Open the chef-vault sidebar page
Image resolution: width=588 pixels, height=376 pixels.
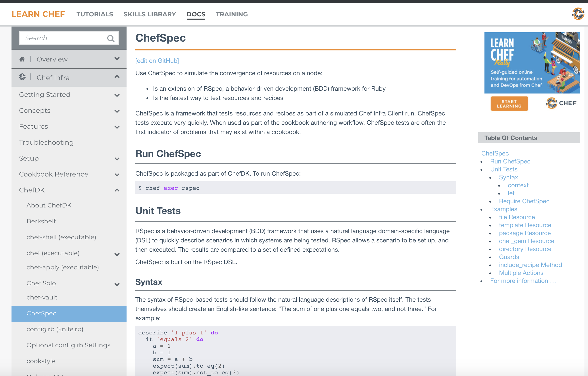coord(42,297)
